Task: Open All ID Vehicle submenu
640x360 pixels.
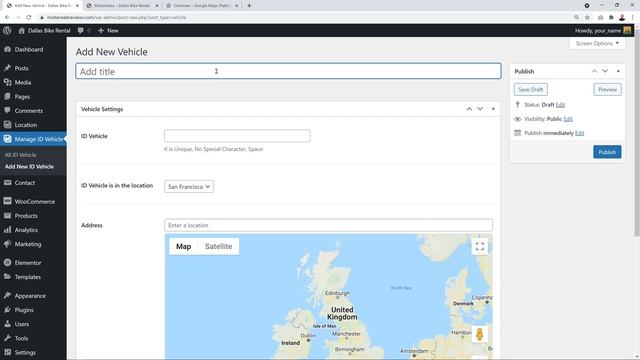Action: [x=20, y=155]
